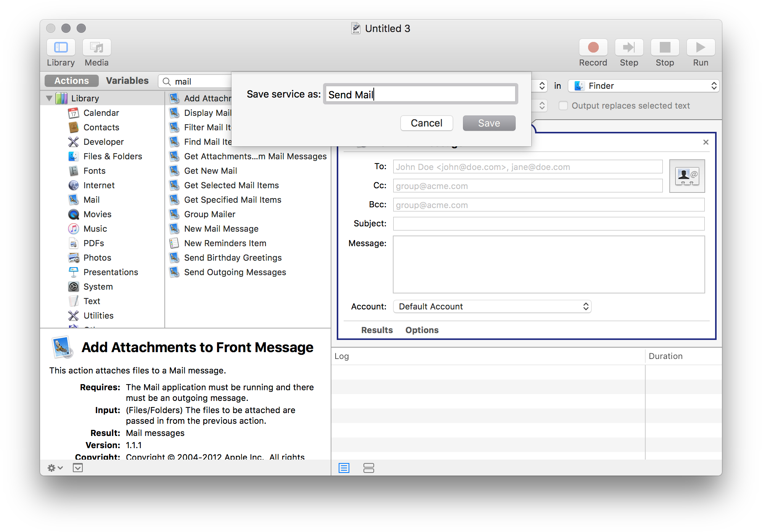
Task: Click the Bcc recipients field
Action: (549, 205)
